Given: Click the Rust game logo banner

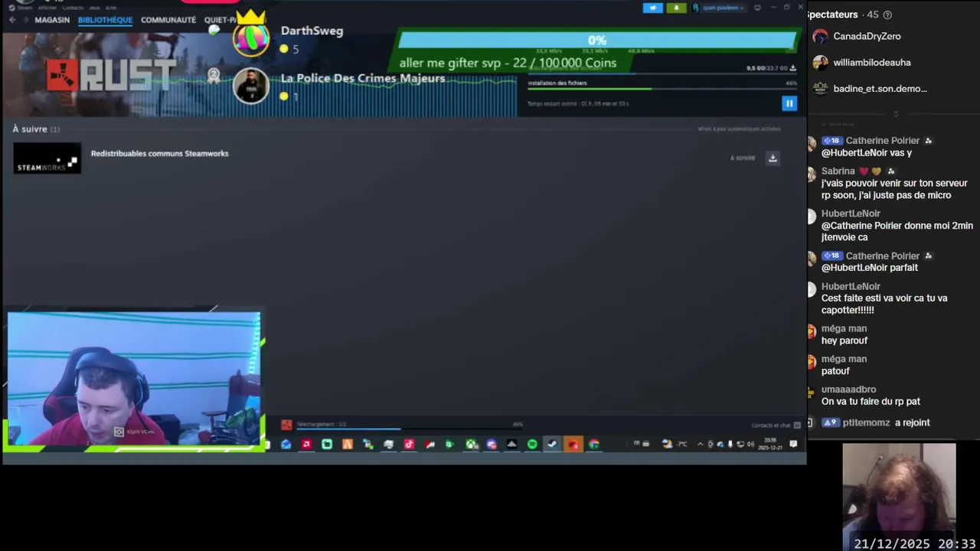Looking at the screenshot, I should pyautogui.click(x=110, y=75).
